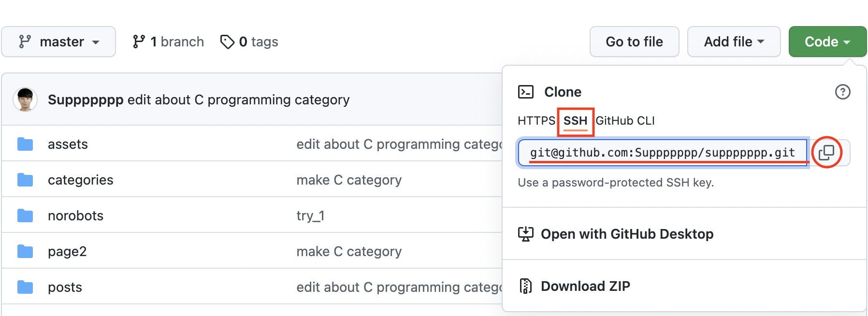Image resolution: width=868 pixels, height=316 pixels.
Task: Select the SSH clone tab
Action: [575, 121]
